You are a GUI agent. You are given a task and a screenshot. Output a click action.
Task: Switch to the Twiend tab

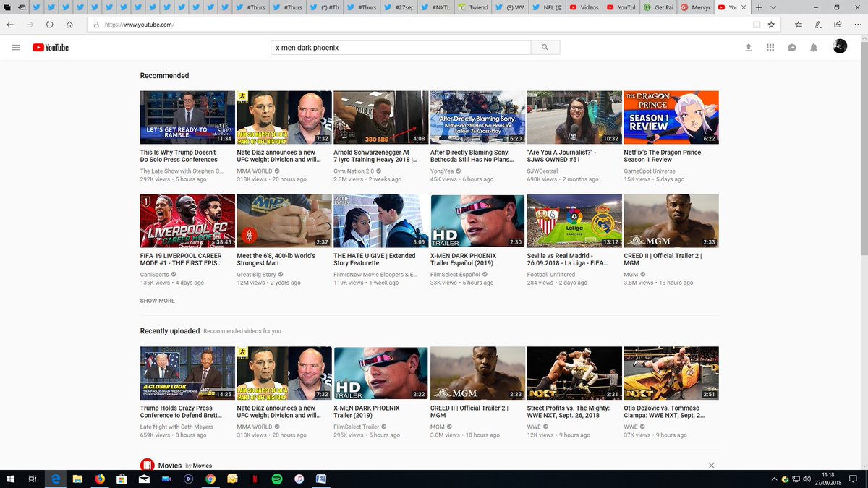(x=472, y=7)
